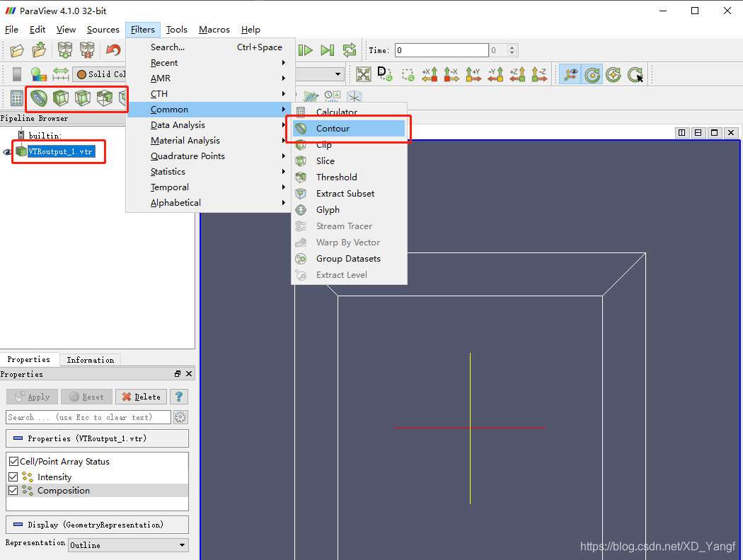Click the Reset button
The image size is (743, 560).
(x=86, y=397)
